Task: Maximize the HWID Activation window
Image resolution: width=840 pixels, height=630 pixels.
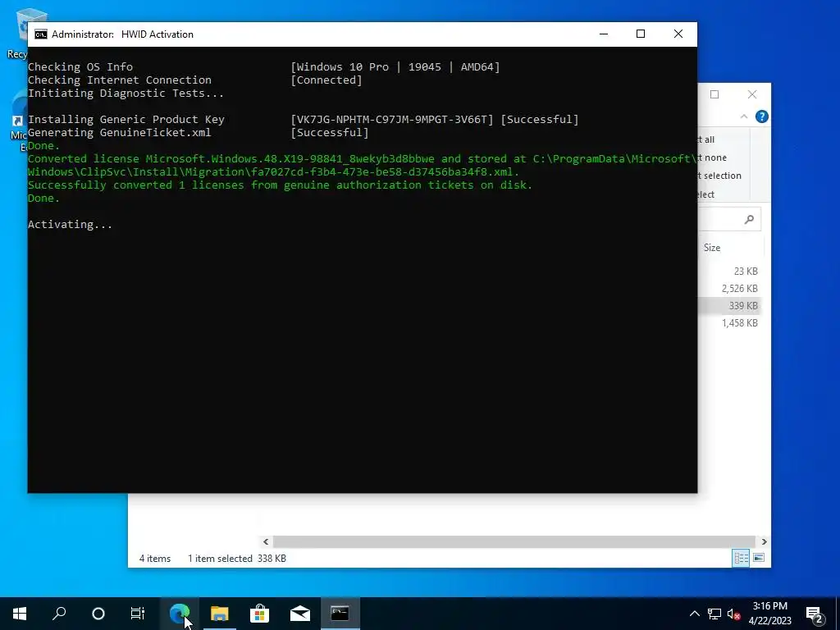Action: click(641, 34)
